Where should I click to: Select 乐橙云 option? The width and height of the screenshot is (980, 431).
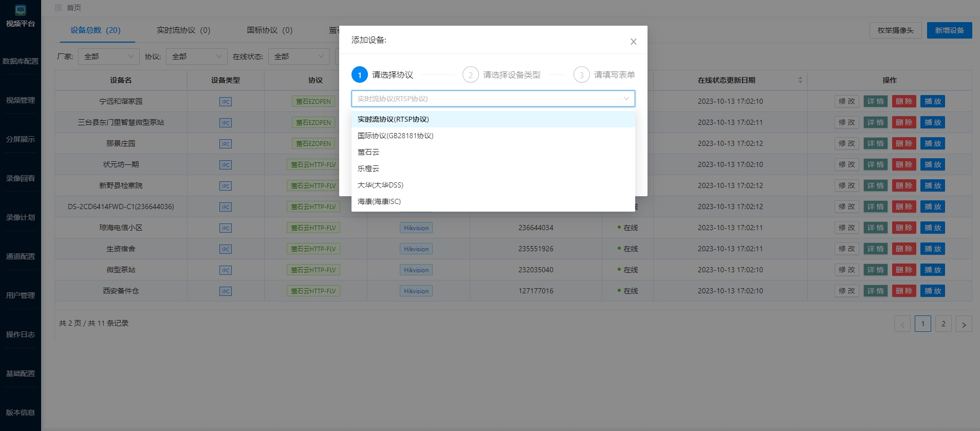click(493, 168)
